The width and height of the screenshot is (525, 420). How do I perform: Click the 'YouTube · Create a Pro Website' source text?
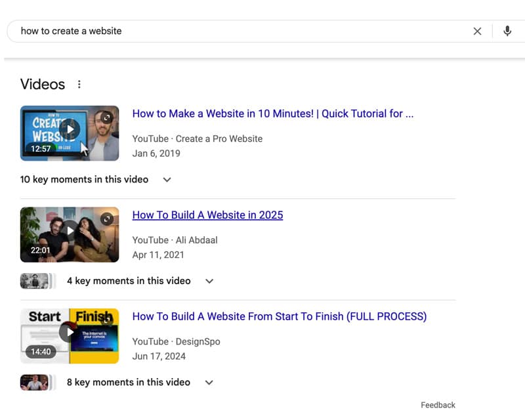(198, 138)
